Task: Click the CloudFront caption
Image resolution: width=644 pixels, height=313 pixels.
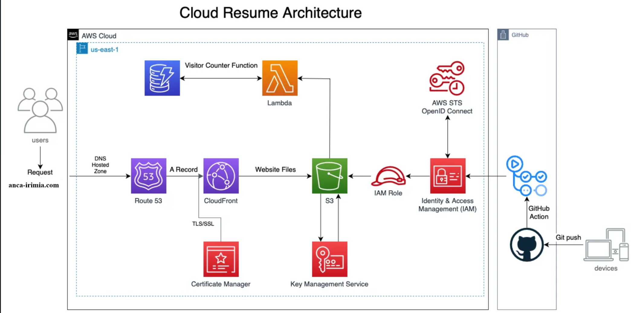Action: click(x=221, y=201)
